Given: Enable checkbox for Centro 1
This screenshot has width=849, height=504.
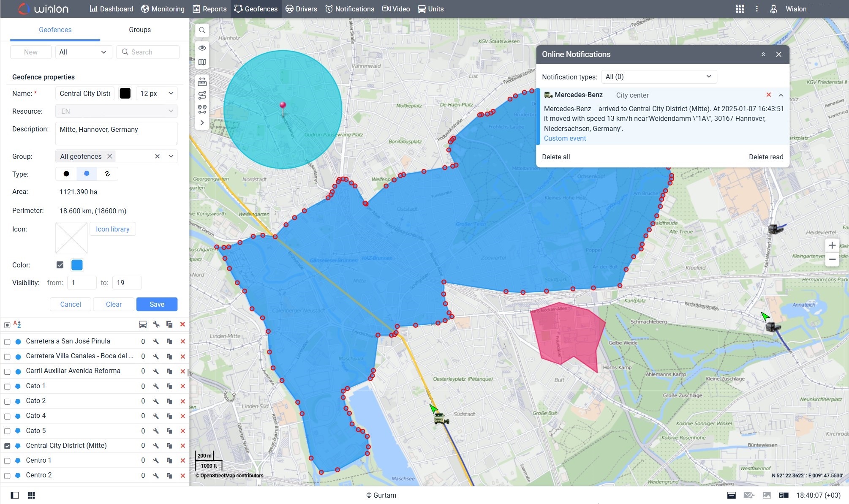Looking at the screenshot, I should coord(7,460).
